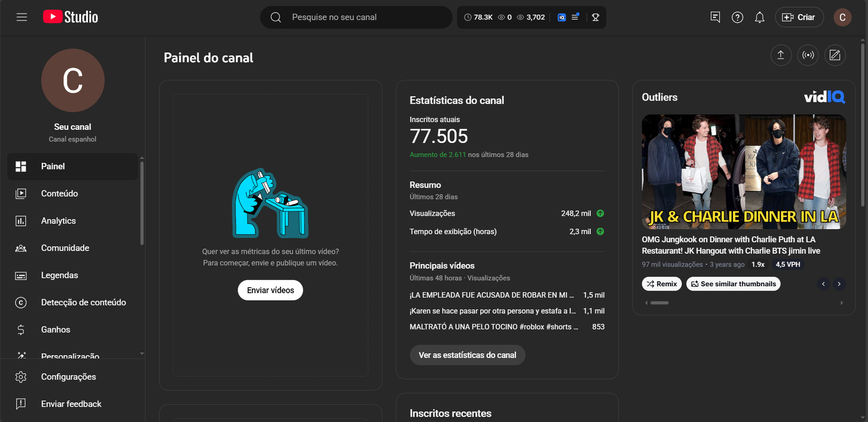Screen dimensions: 868x422
Task: Open Legendas in the sidebar
Action: point(73,275)
